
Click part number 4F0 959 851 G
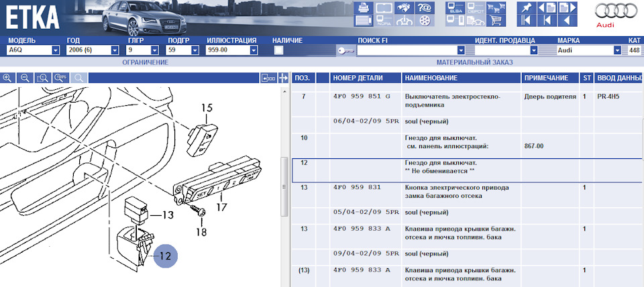(362, 97)
